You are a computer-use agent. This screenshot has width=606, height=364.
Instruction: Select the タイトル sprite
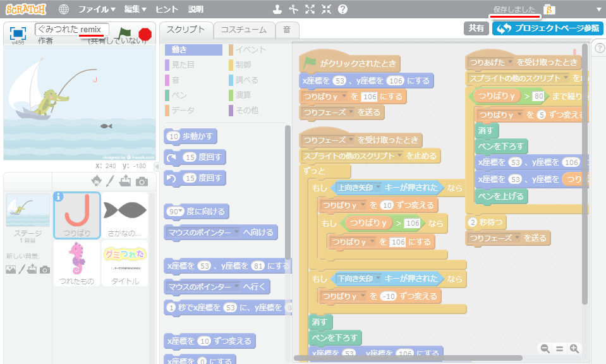tap(124, 264)
